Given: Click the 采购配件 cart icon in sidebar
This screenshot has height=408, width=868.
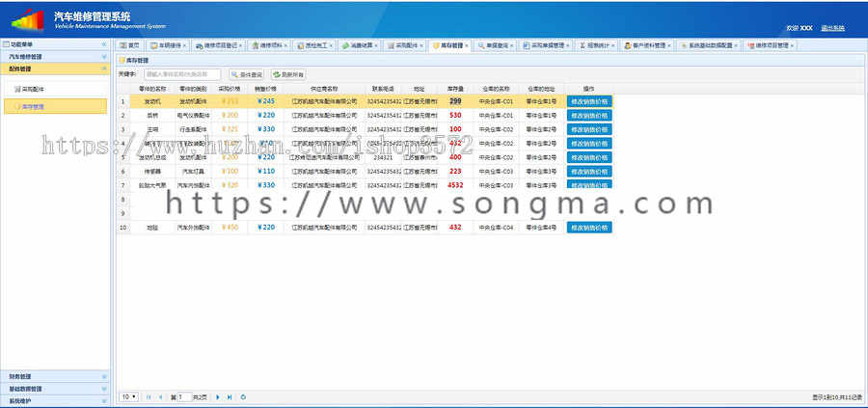Looking at the screenshot, I should pyautogui.click(x=17, y=89).
